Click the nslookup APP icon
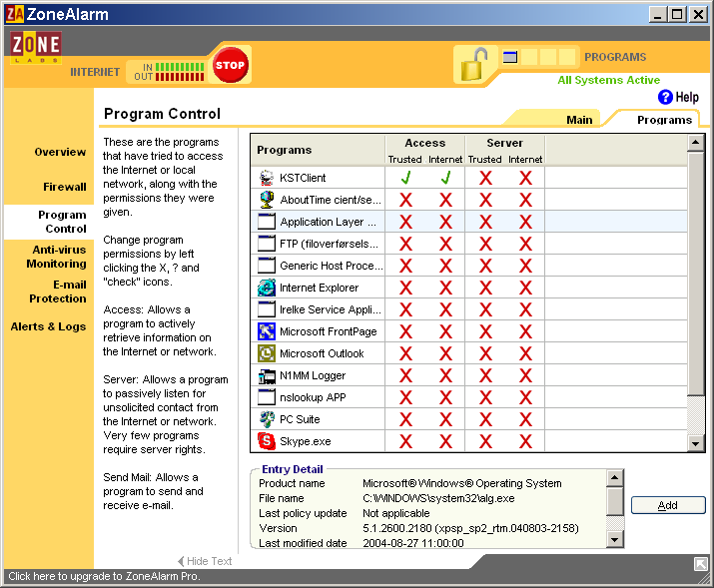 click(x=267, y=397)
